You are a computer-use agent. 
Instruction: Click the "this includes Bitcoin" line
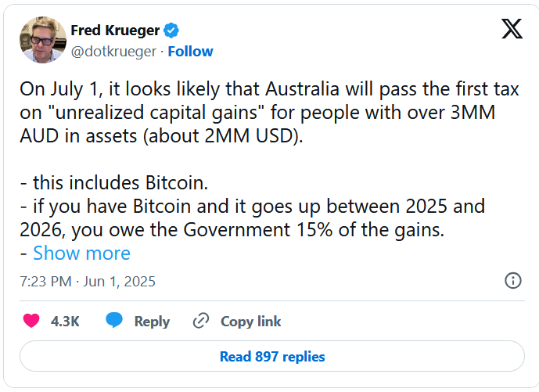point(114,182)
